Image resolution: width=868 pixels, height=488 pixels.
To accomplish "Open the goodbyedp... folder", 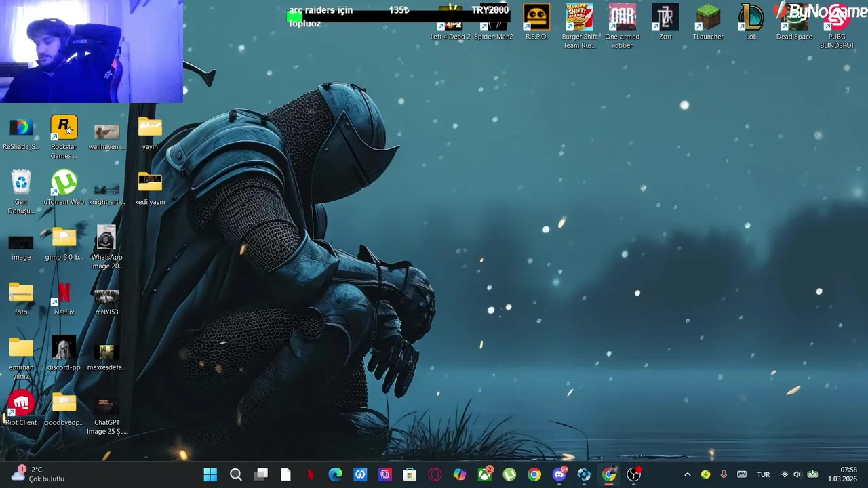I will click(64, 409).
